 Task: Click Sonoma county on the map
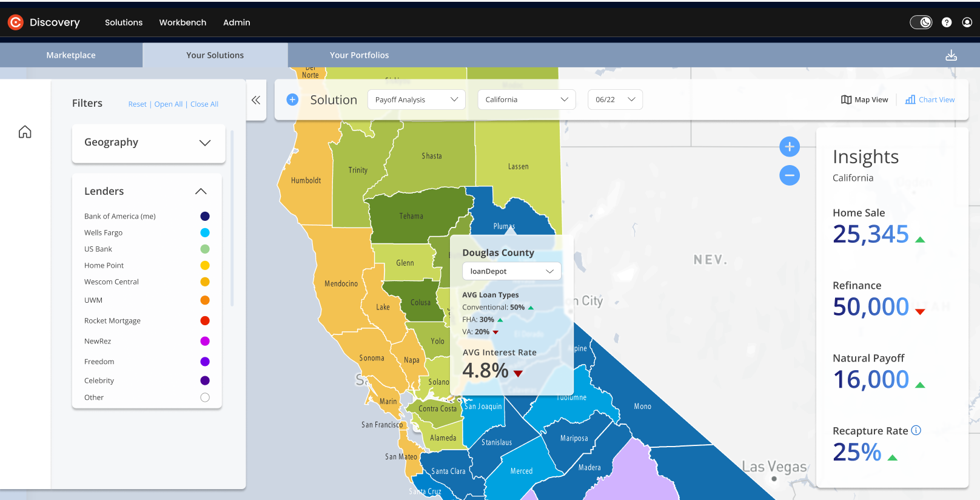[371, 358]
